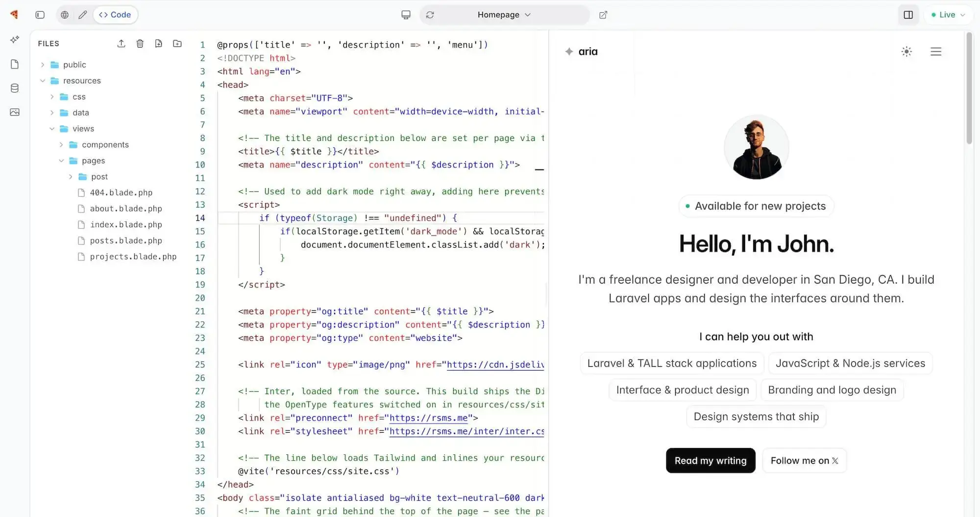Image resolution: width=980 pixels, height=517 pixels.
Task: Toggle the split view layout icon
Action: (908, 15)
